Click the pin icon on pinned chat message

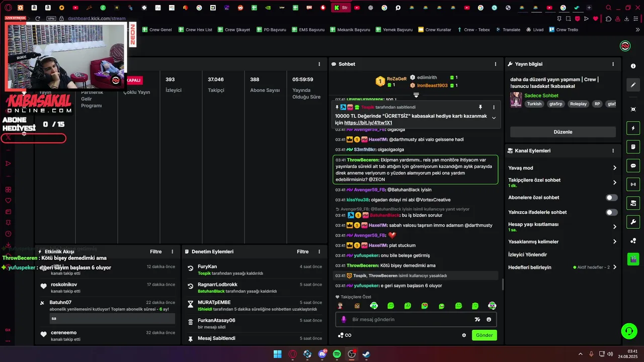pos(480,107)
